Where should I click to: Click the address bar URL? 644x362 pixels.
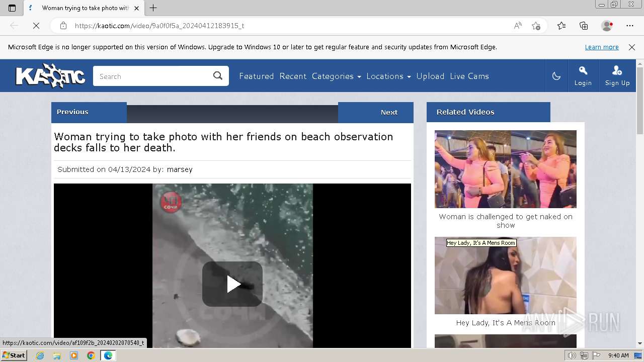point(159,26)
